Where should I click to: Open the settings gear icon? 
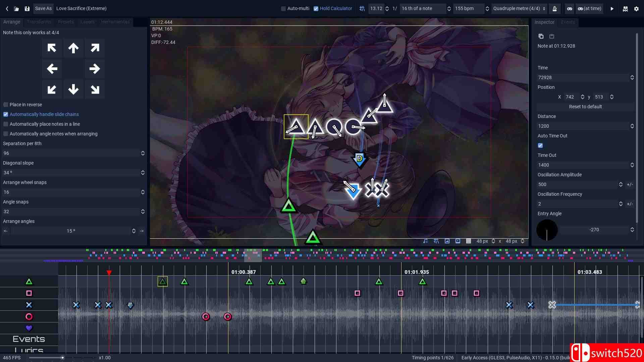coord(636,8)
